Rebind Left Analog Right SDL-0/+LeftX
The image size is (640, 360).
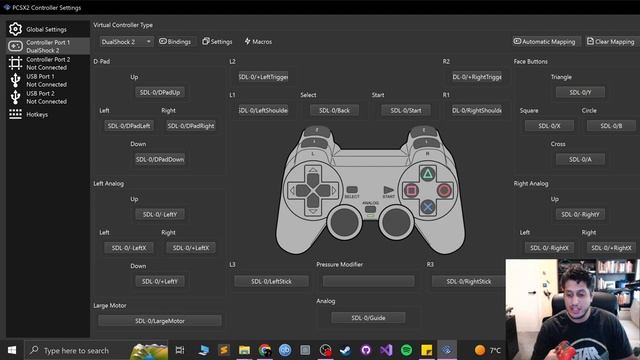tap(191, 248)
